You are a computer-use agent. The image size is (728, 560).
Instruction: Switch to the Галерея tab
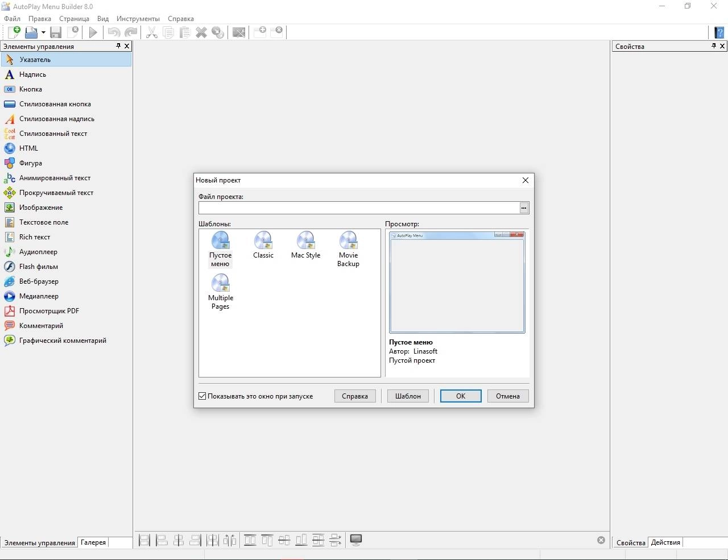click(93, 542)
